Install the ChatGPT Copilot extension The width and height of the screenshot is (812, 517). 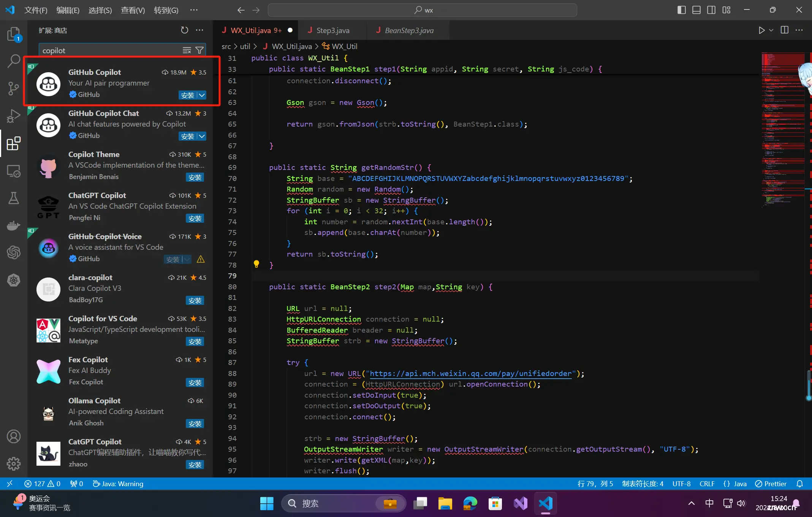[x=195, y=218]
